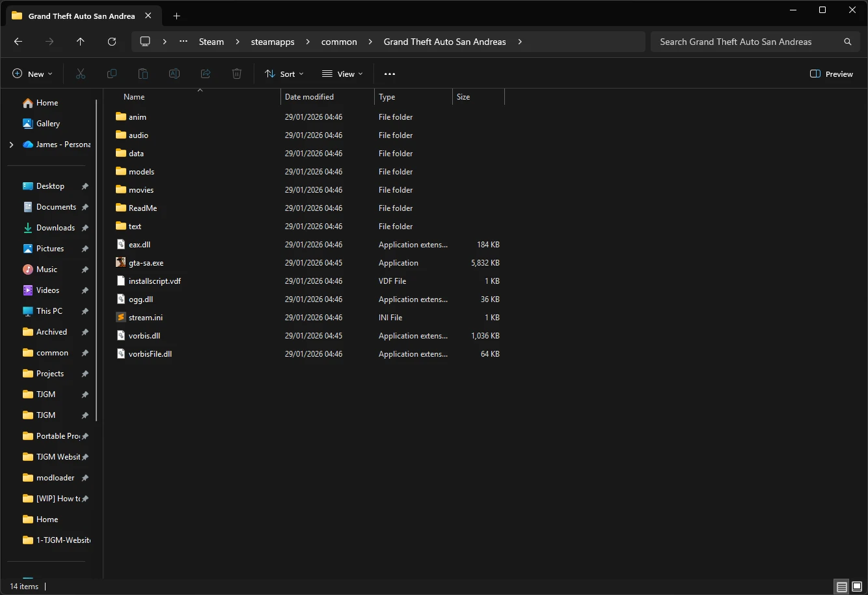Open the New dropdown

[32, 74]
